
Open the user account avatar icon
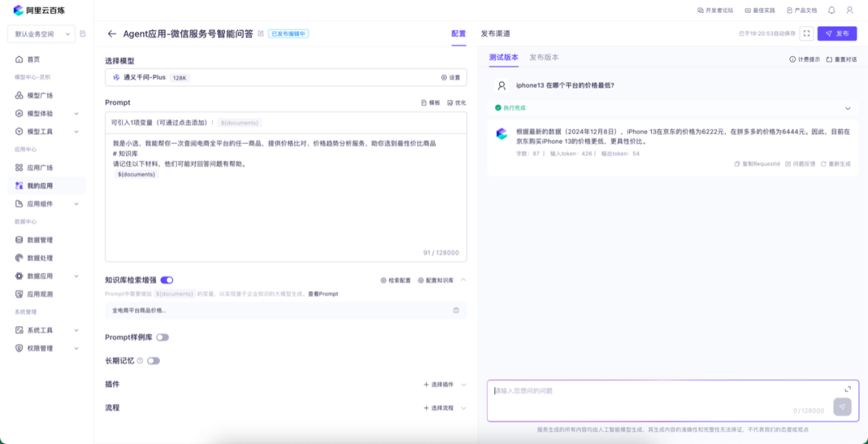[850, 10]
